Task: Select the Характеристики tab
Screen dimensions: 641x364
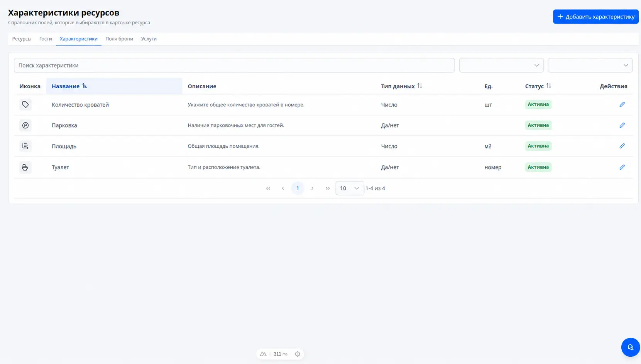Action: coord(79,39)
